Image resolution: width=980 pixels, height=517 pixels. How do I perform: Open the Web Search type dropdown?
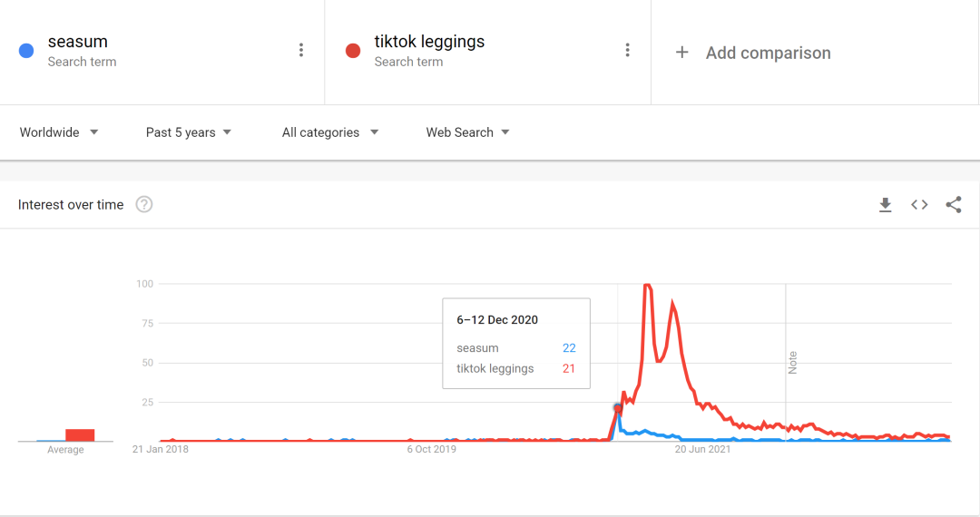(468, 132)
